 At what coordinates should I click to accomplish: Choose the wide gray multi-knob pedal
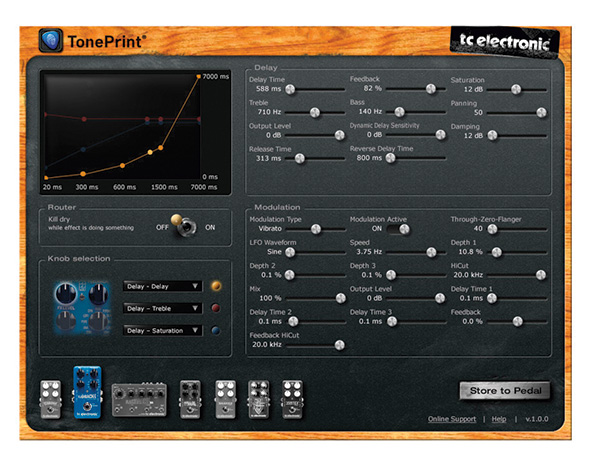coord(139,400)
